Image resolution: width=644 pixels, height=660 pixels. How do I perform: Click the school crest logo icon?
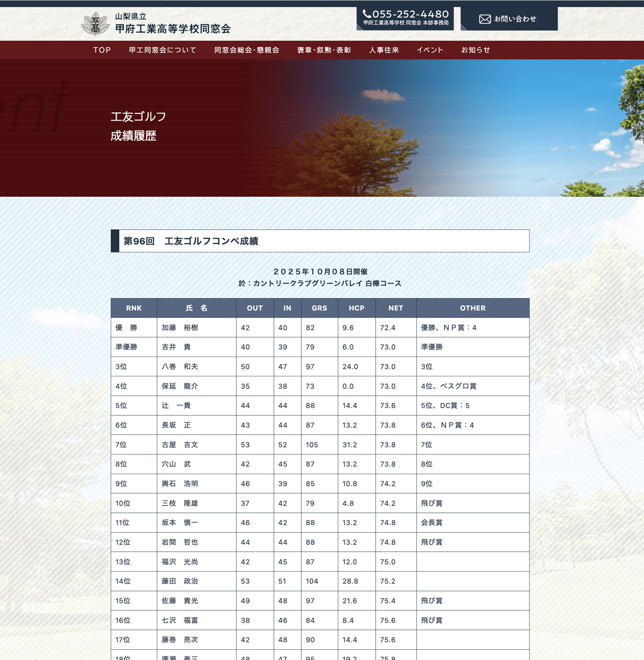(95, 24)
